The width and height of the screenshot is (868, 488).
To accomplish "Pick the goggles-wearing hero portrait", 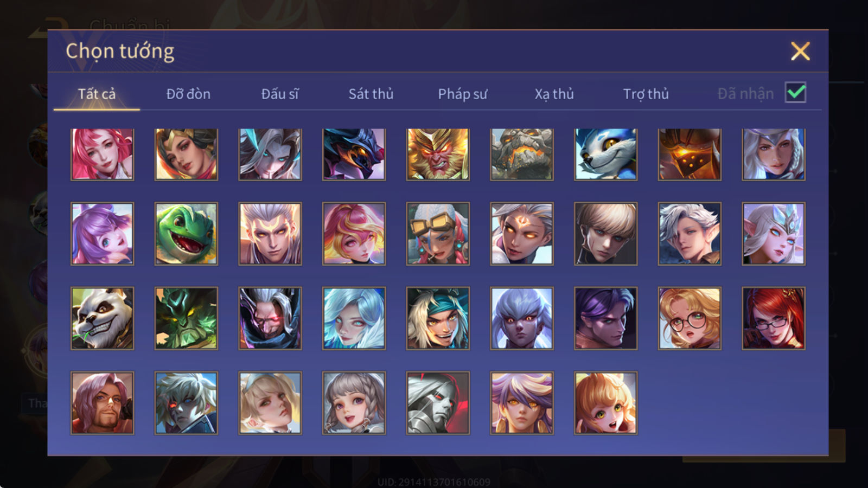I will coord(438,234).
